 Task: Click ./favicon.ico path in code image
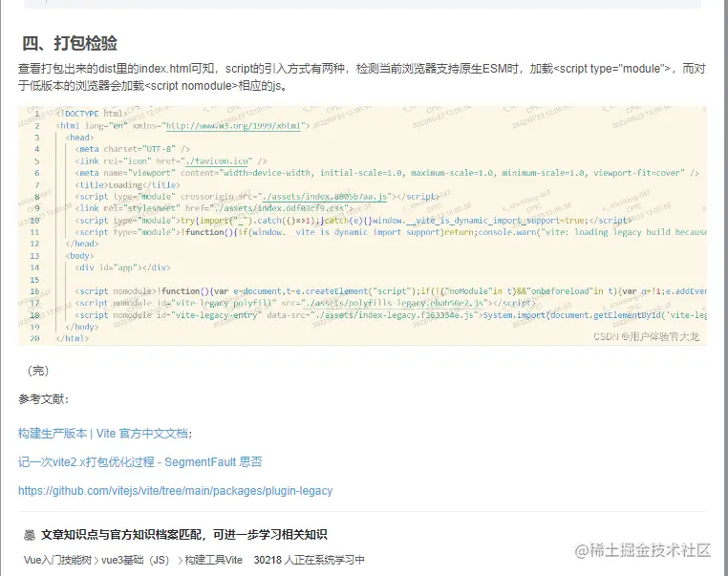(x=216, y=161)
